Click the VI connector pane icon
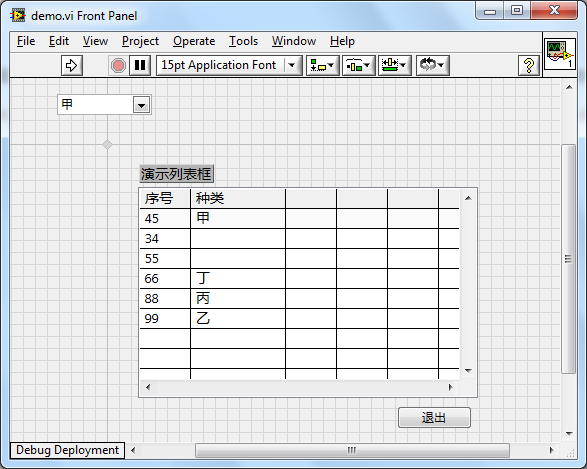The width and height of the screenshot is (587, 469). click(560, 54)
